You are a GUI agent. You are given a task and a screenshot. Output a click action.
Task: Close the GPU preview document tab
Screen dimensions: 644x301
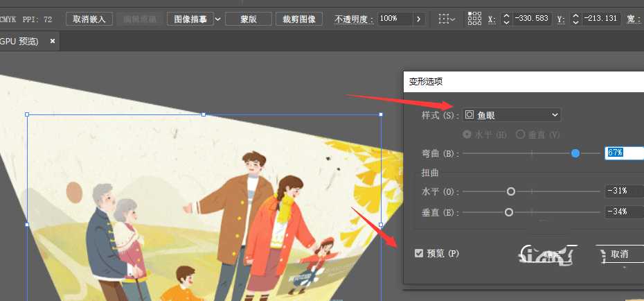click(x=53, y=41)
